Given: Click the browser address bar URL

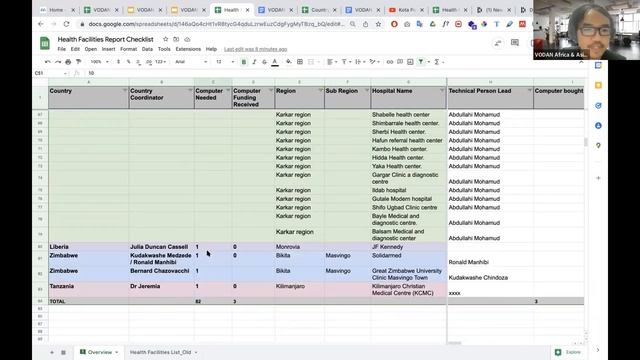Looking at the screenshot, I should 216,24.
